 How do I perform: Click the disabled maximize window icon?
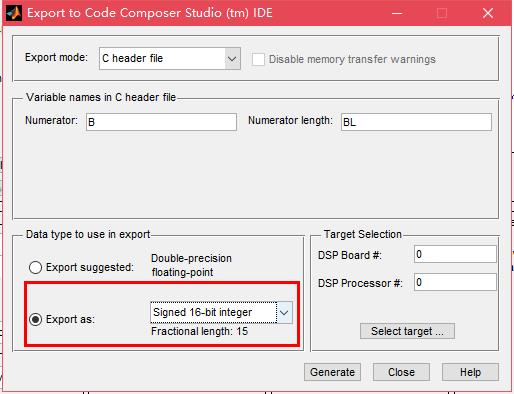tap(442, 13)
